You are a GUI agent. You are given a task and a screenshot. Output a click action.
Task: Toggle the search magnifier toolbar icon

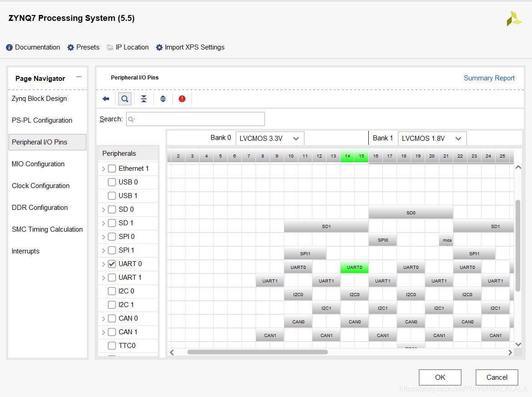pos(125,99)
